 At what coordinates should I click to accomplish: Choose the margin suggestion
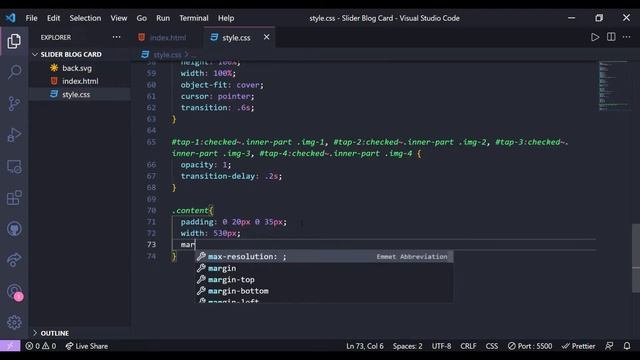pos(324,268)
